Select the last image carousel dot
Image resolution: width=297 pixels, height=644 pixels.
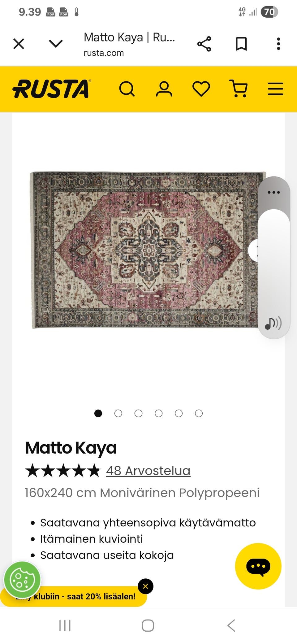(x=199, y=413)
